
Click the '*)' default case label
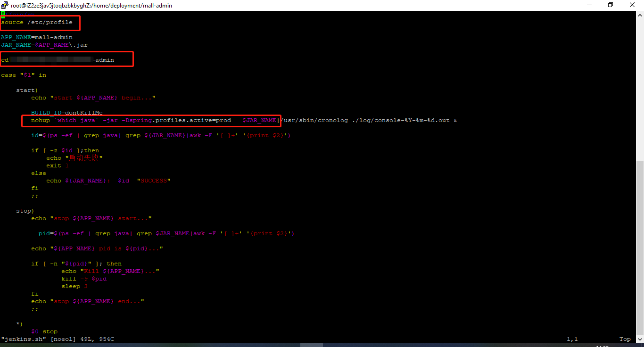tap(20, 324)
